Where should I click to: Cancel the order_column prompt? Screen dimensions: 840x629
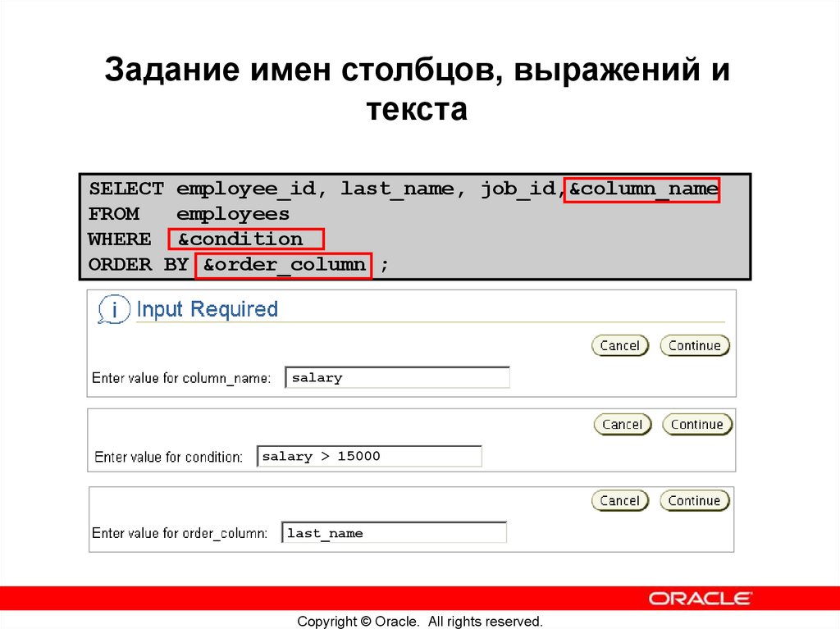click(620, 500)
